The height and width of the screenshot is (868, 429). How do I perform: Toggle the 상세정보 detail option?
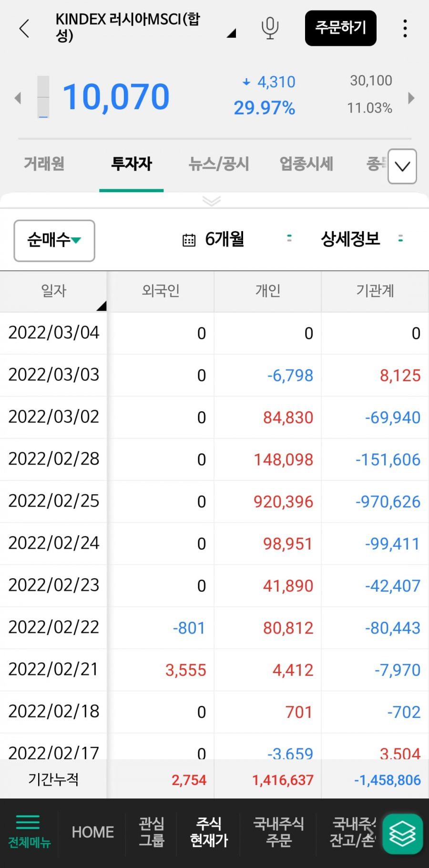(350, 239)
